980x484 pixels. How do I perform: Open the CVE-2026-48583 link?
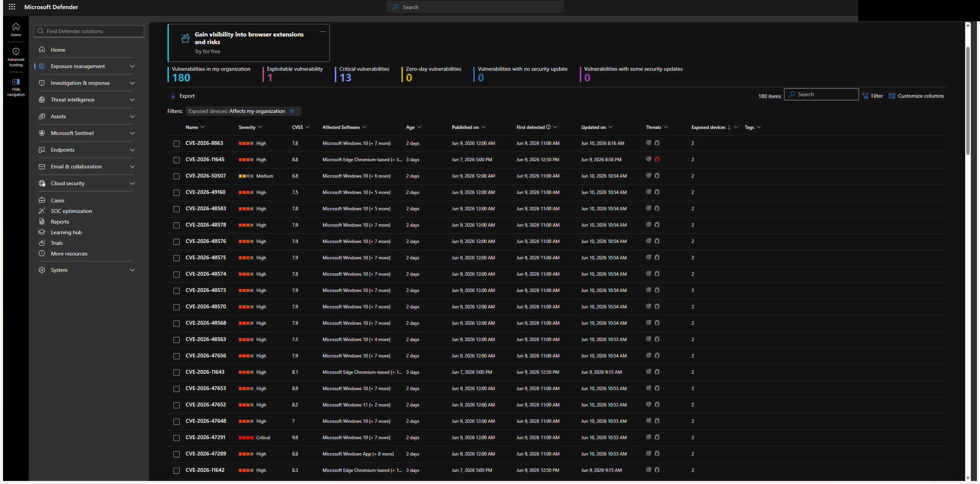coord(205,208)
